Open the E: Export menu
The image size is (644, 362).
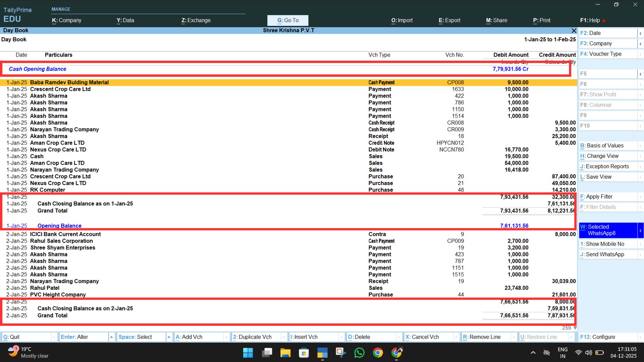click(x=449, y=20)
